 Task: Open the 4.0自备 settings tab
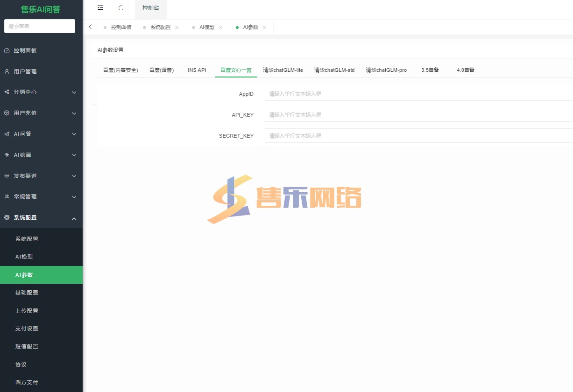click(466, 70)
